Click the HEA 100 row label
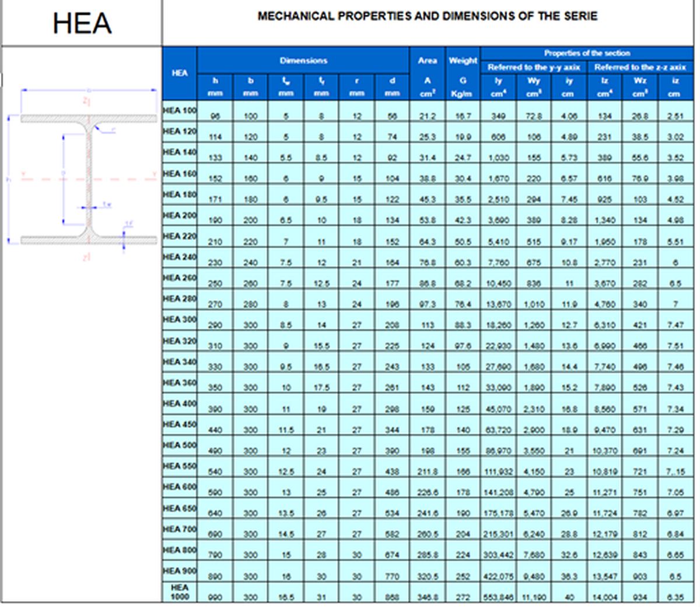 (x=180, y=111)
